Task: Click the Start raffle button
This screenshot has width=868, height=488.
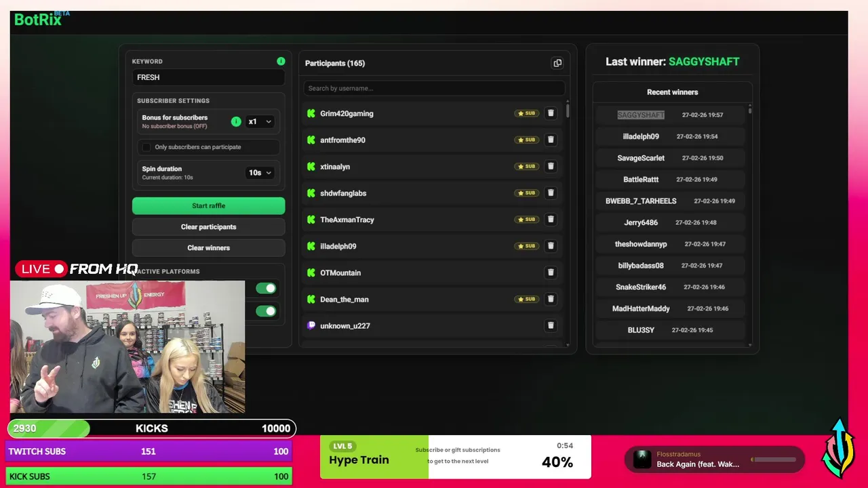Action: (x=208, y=205)
